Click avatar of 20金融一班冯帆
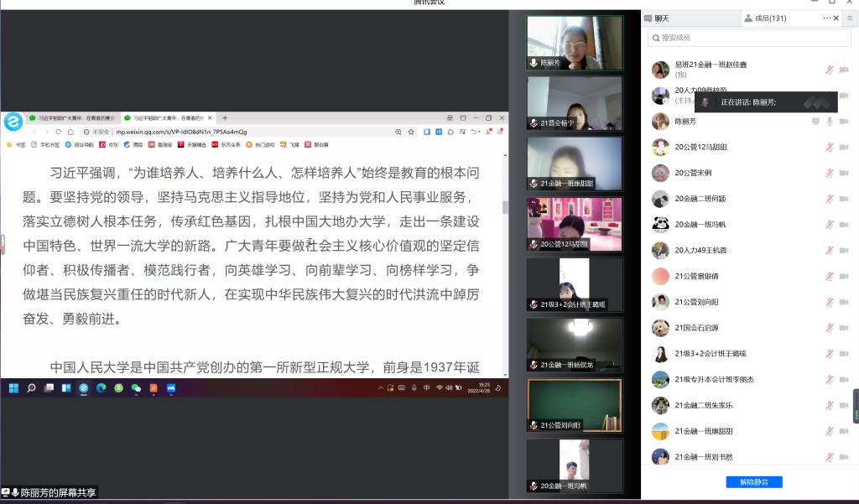859x504 pixels. 660,225
